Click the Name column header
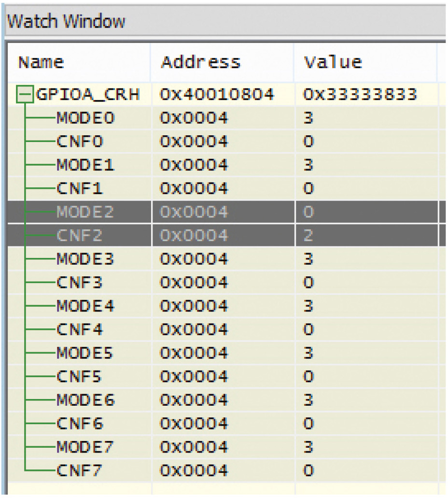 [79, 62]
